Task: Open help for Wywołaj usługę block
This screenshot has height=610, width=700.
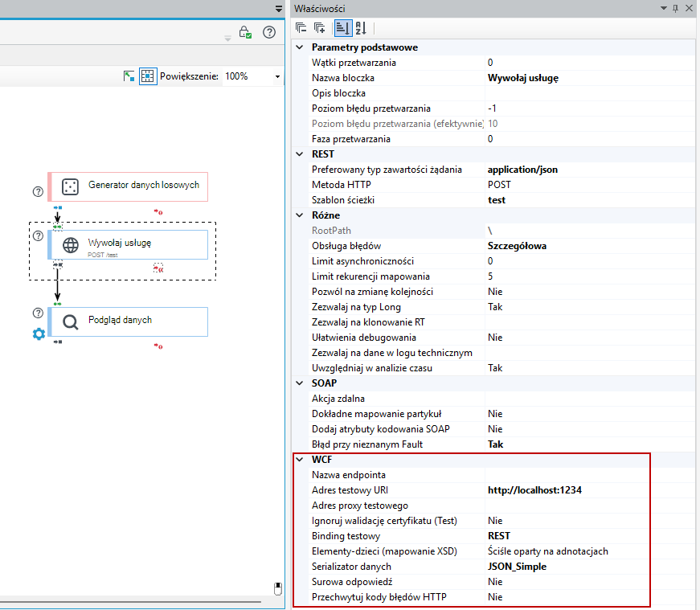Action: pos(39,235)
